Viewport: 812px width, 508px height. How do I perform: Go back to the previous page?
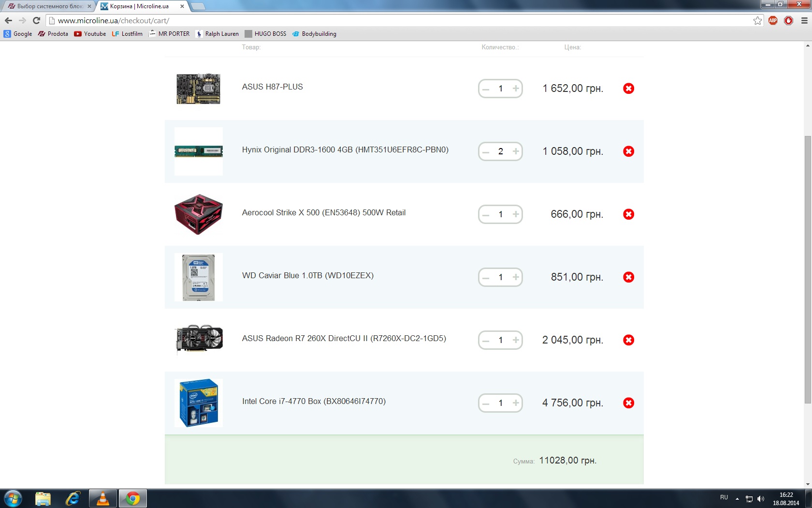pos(8,20)
